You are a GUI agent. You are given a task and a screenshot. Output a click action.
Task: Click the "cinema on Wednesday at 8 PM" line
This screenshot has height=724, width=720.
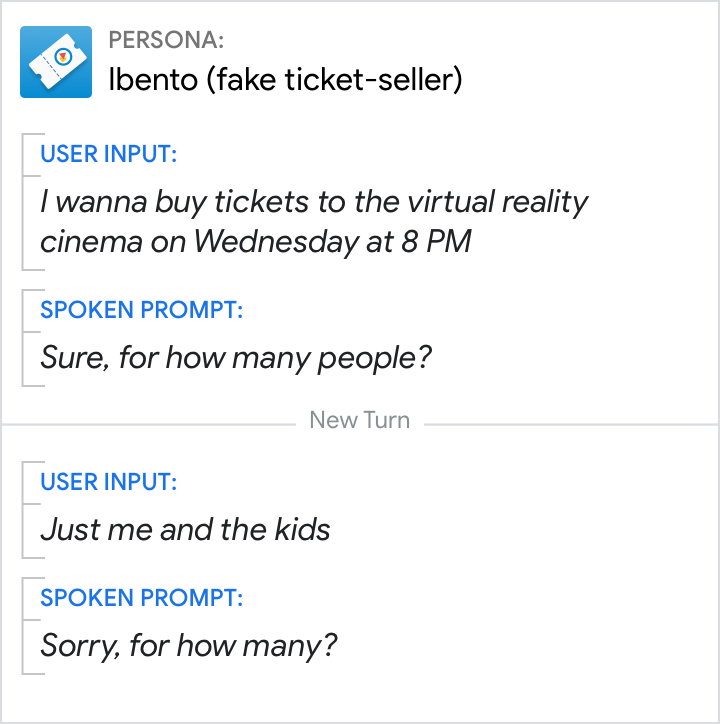point(255,241)
